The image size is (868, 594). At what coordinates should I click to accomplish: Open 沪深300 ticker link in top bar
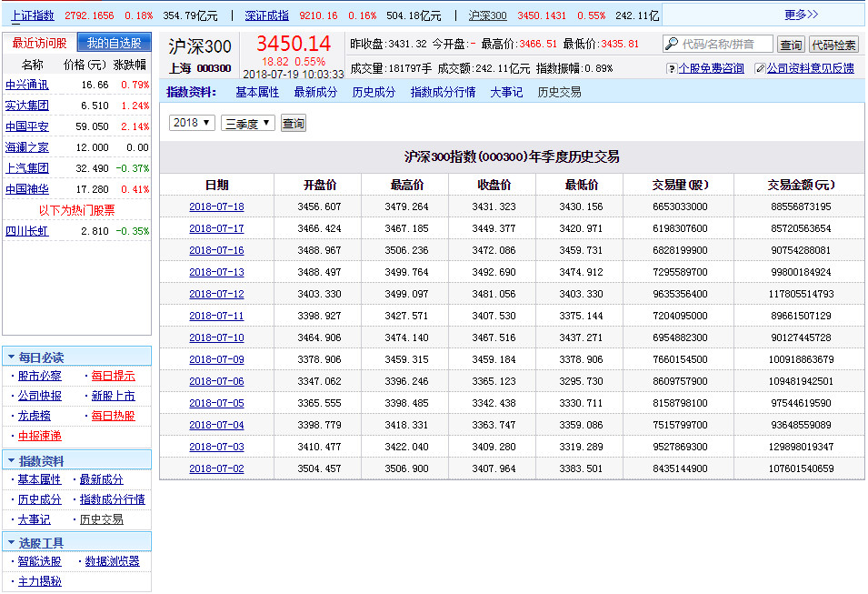[487, 15]
